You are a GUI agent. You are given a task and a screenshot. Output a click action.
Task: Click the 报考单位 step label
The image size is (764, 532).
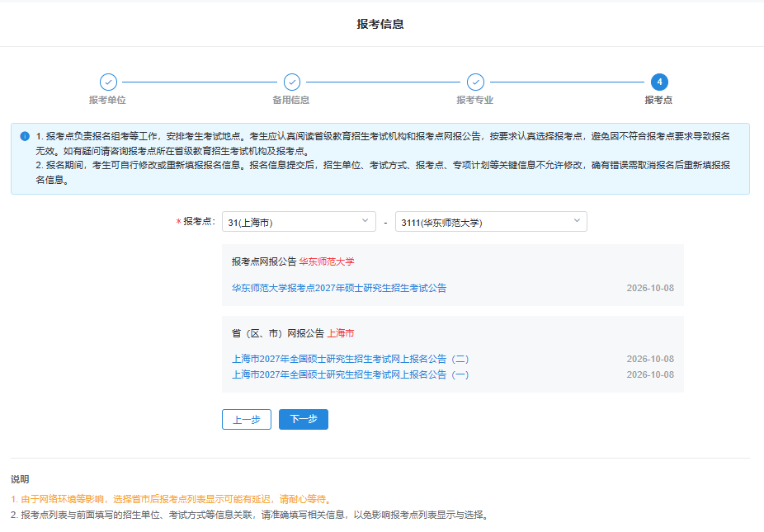108,100
